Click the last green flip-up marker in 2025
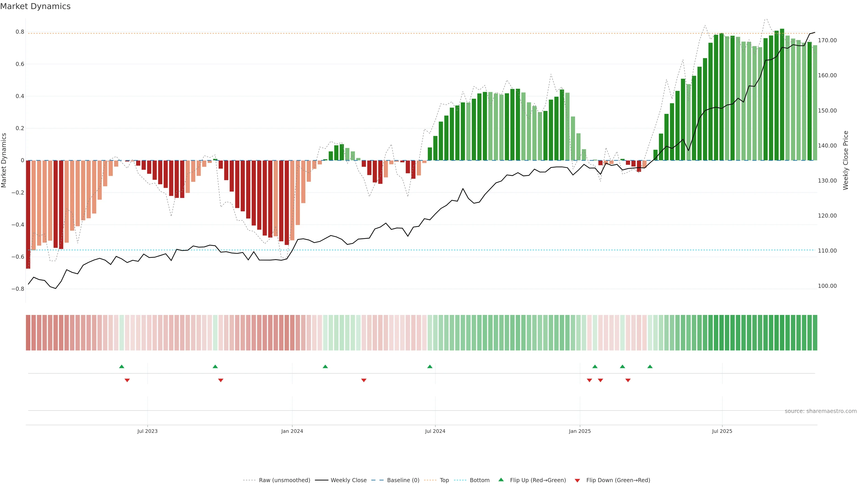 click(x=650, y=366)
